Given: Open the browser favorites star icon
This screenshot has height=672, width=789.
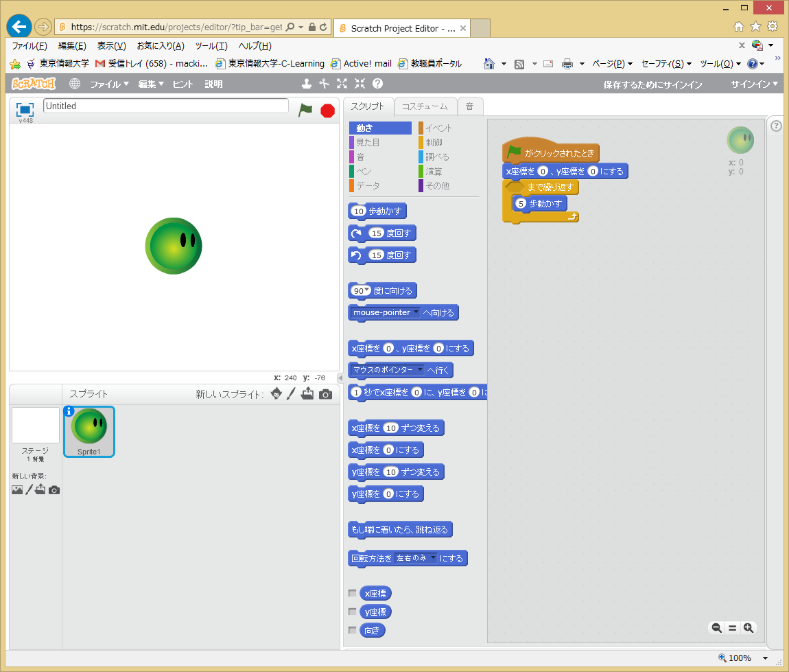Looking at the screenshot, I should 755,26.
